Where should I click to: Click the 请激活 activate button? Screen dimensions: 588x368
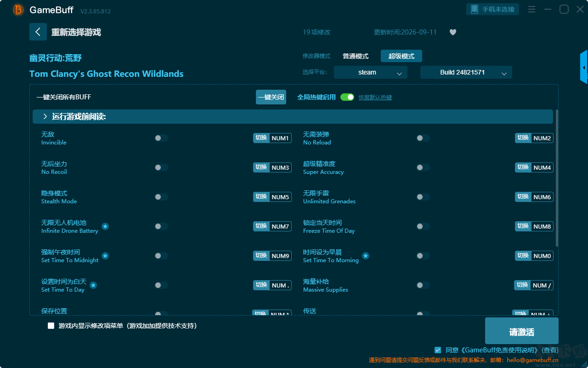pos(522,331)
